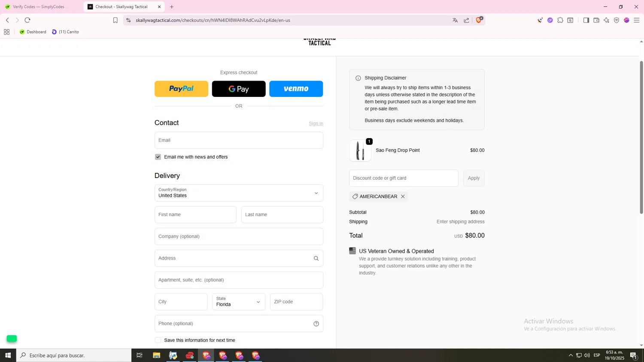Click the page vertical scrollbar
The width and height of the screenshot is (644, 362).
click(641, 137)
